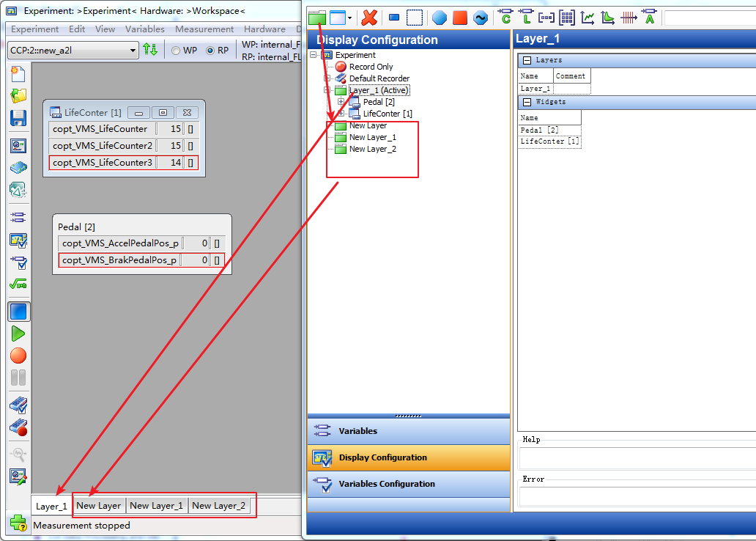Image resolution: width=756 pixels, height=541 pixels.
Task: Expand the LifeConter [1] tree node
Action: point(341,114)
